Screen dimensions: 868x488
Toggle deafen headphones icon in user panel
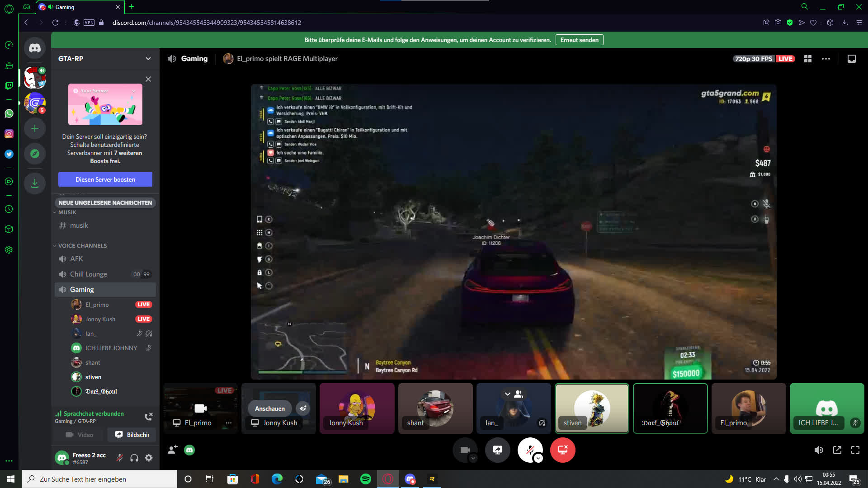134,458
